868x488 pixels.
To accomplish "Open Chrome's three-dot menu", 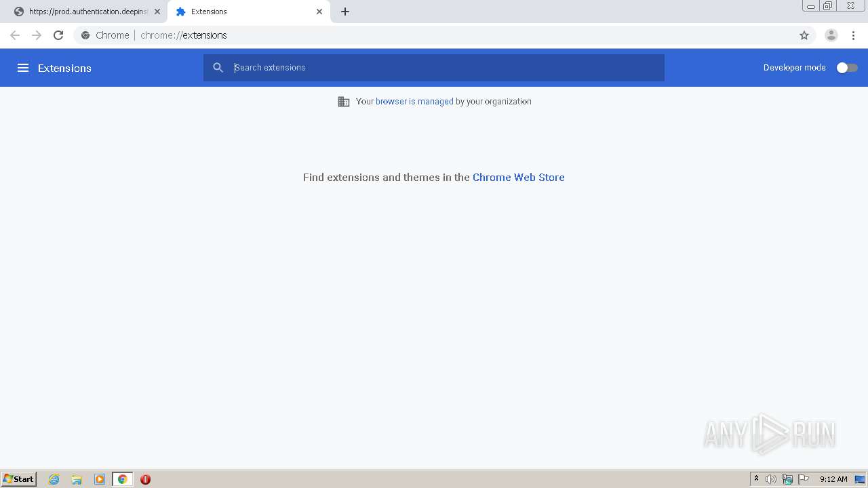I will pos(854,35).
